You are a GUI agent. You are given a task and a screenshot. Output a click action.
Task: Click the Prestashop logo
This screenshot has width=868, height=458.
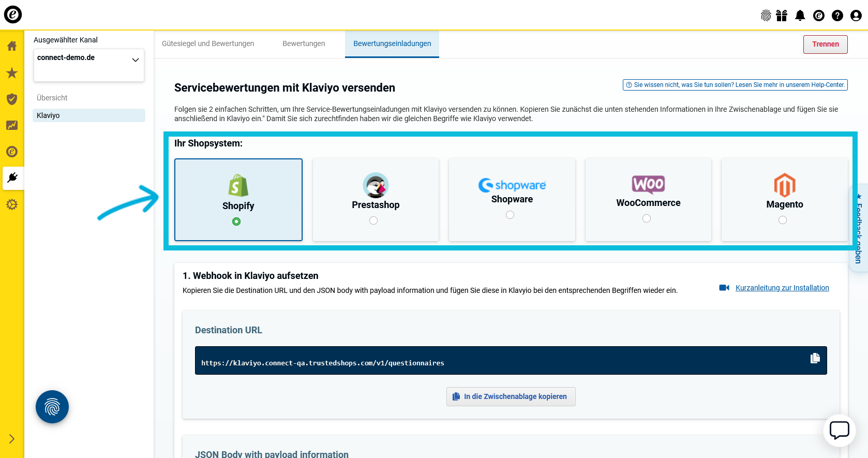[x=376, y=185]
